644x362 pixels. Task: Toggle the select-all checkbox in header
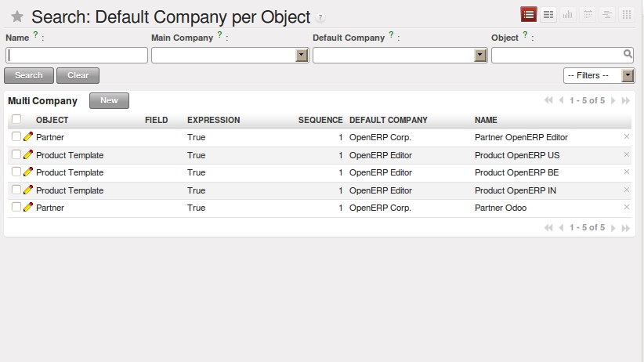[x=16, y=120]
